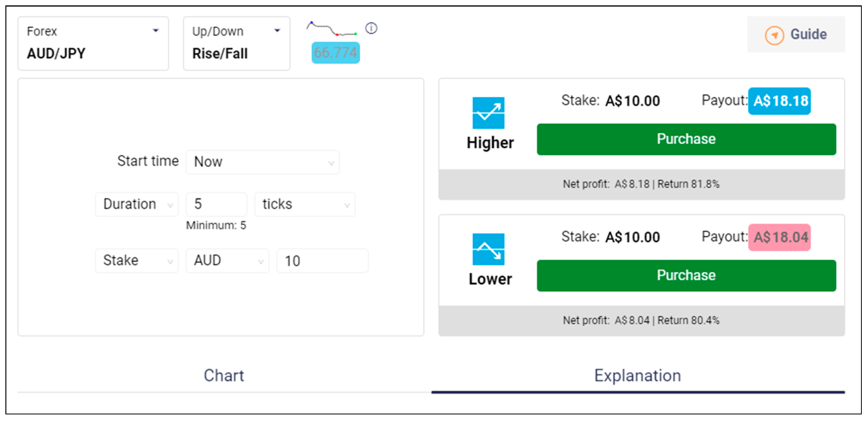The height and width of the screenshot is (423, 868).
Task: Click the info icon beside tick sparkline
Action: (x=371, y=28)
